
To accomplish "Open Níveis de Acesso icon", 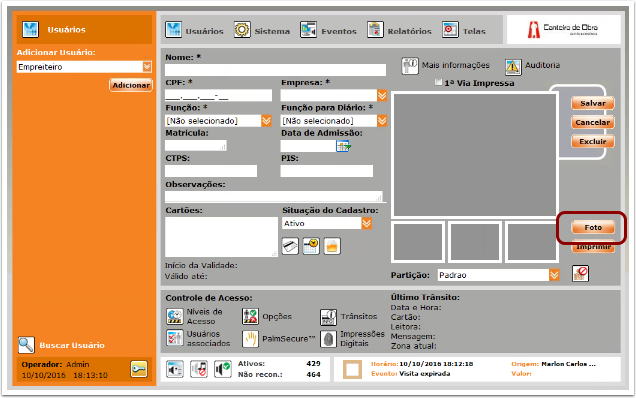I will coord(175,316).
